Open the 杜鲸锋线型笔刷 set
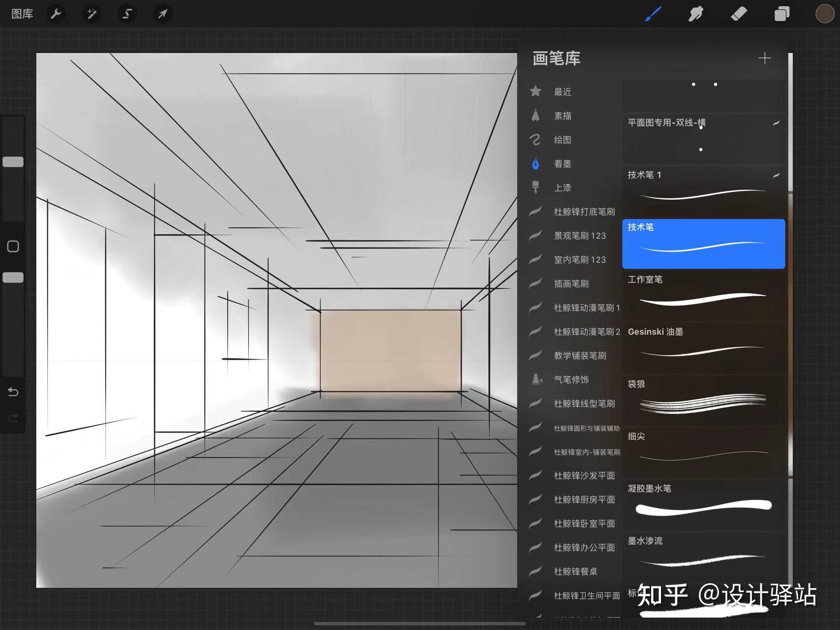 [574, 404]
